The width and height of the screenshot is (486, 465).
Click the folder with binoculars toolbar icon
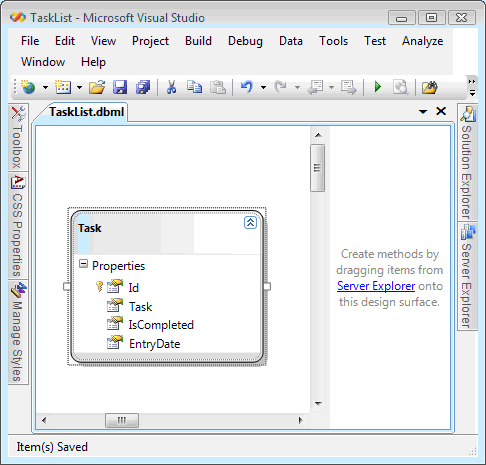(x=430, y=87)
